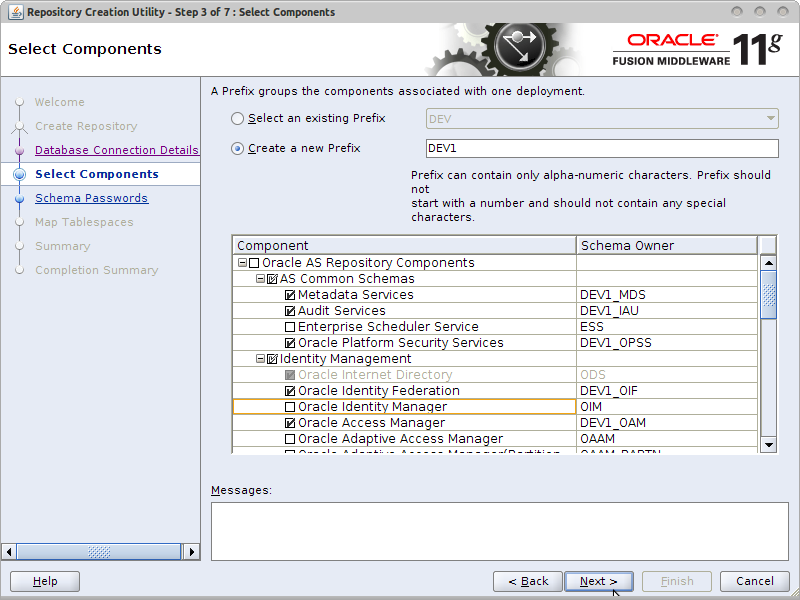Click the DEV1_OPSS schema owner cell
This screenshot has height=600, width=800.
pyautogui.click(x=667, y=343)
